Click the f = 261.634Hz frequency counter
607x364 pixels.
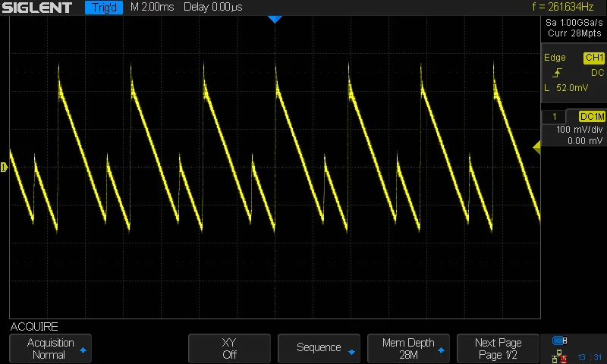point(562,7)
